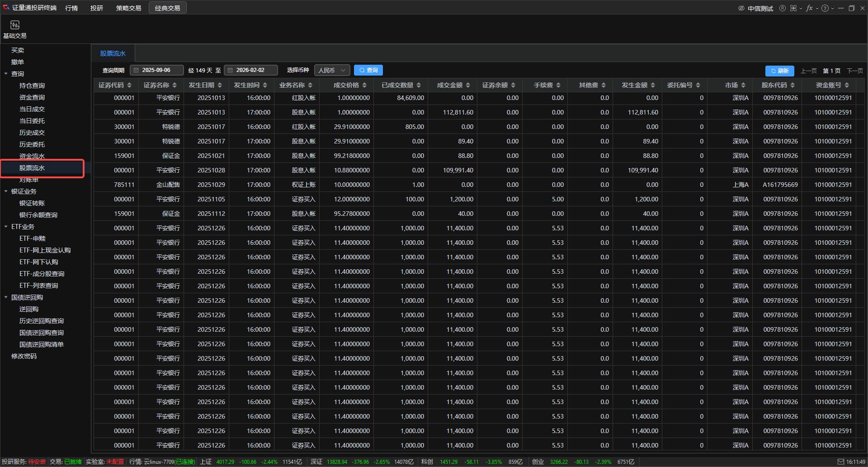Switch to the 行情 menu
The width and height of the screenshot is (868, 467).
71,8
